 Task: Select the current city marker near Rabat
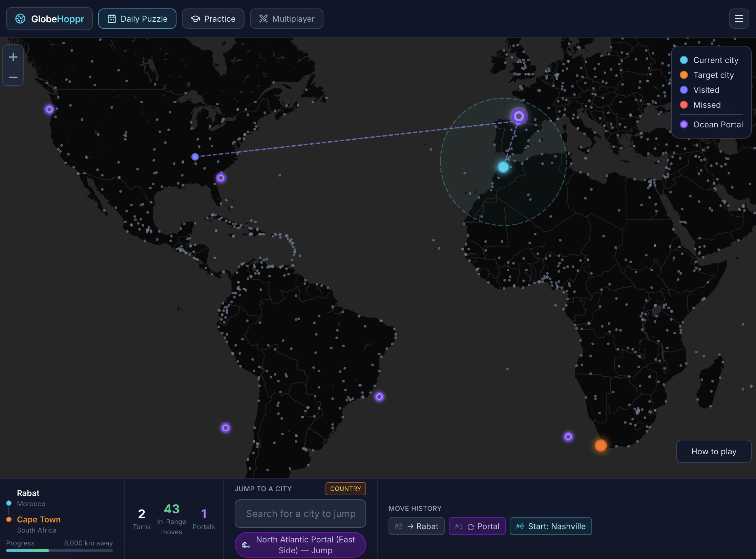point(503,167)
